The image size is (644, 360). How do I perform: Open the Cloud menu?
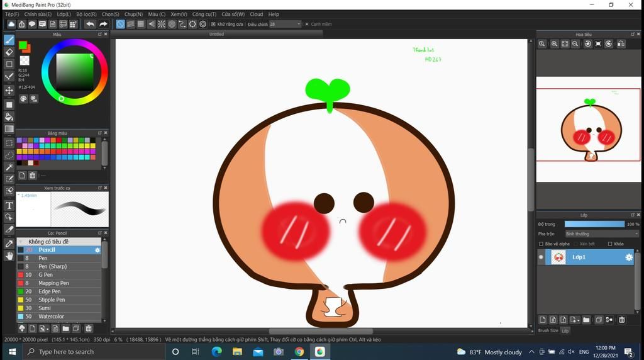click(x=257, y=14)
